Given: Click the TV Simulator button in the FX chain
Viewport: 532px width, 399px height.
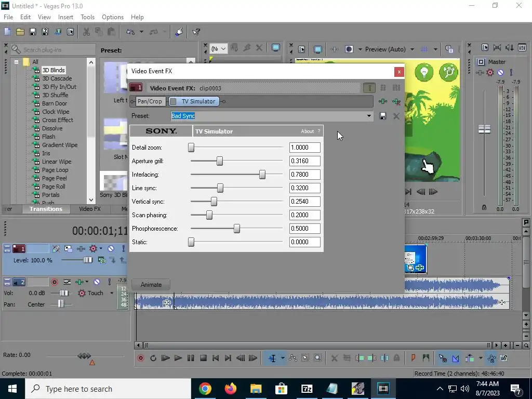Looking at the screenshot, I should click(198, 101).
